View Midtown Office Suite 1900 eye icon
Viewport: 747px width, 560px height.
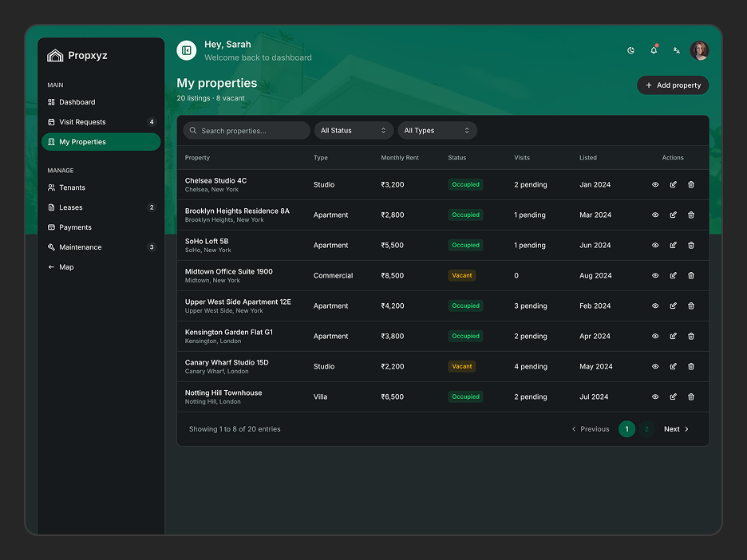click(655, 276)
